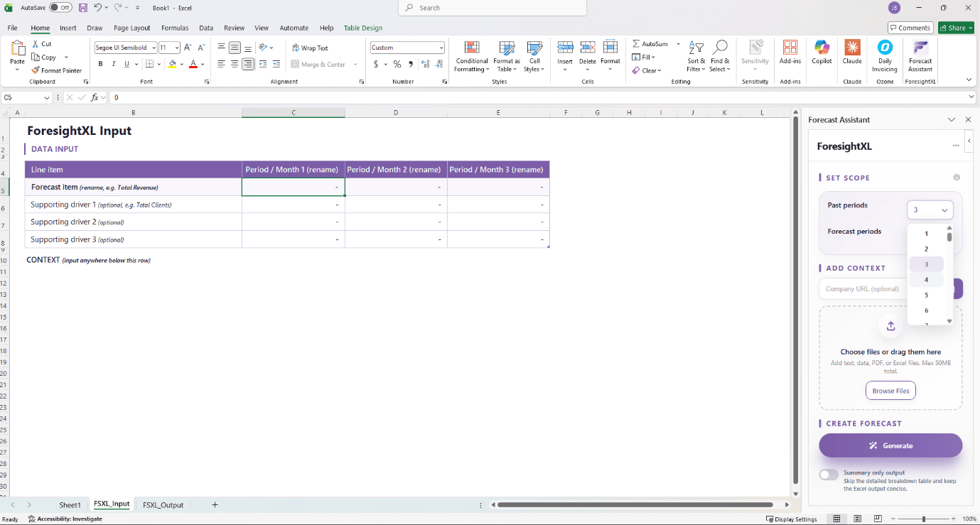Select 5 from the Past periods list
Viewport: 980px width, 525px height.
(926, 294)
